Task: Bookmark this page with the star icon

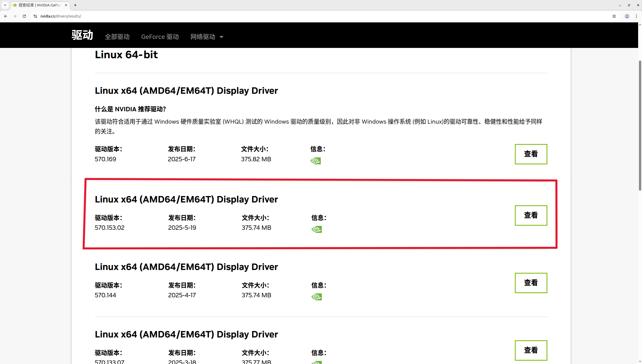Action: click(x=614, y=16)
